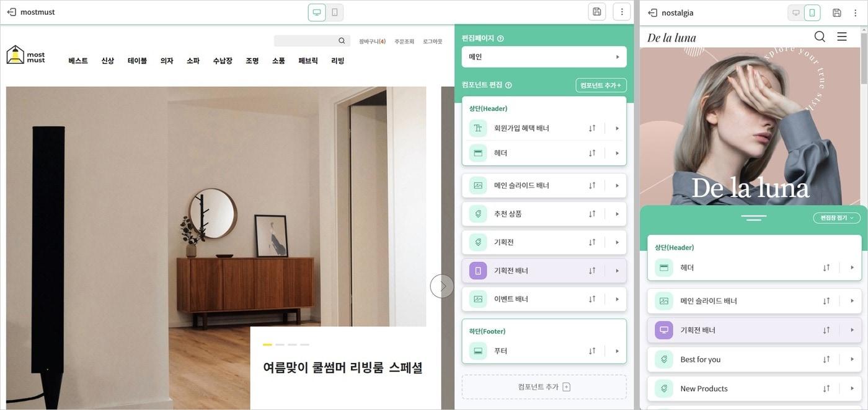This screenshot has width=868, height=410.
Task: Open the 메인 edit page dropdown
Action: point(544,56)
